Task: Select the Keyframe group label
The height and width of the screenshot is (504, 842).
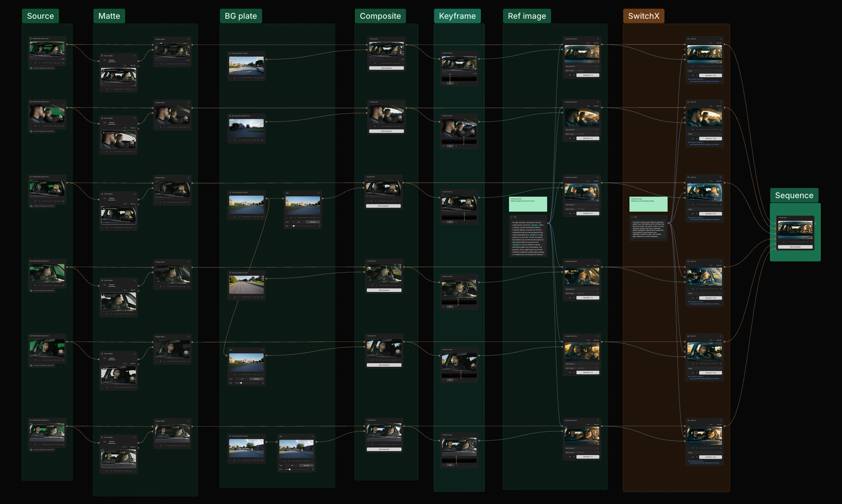Action: (457, 16)
